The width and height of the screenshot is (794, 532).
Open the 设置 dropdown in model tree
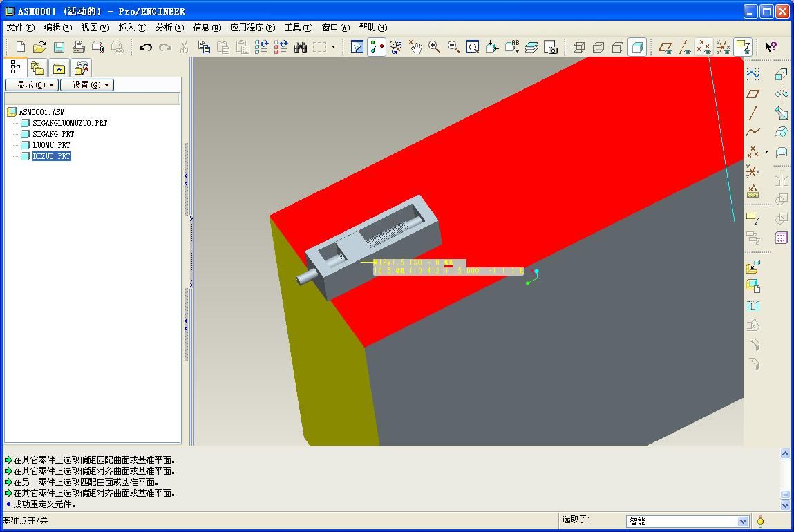(x=86, y=85)
